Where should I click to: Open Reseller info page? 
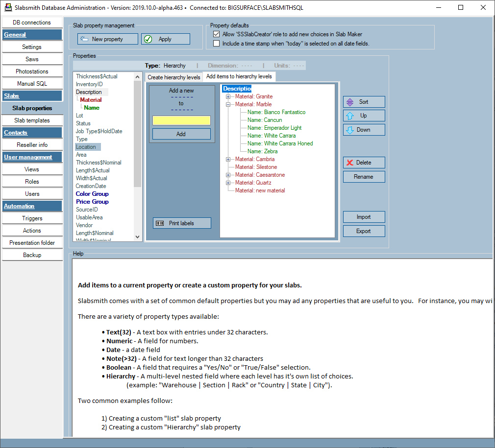32,145
